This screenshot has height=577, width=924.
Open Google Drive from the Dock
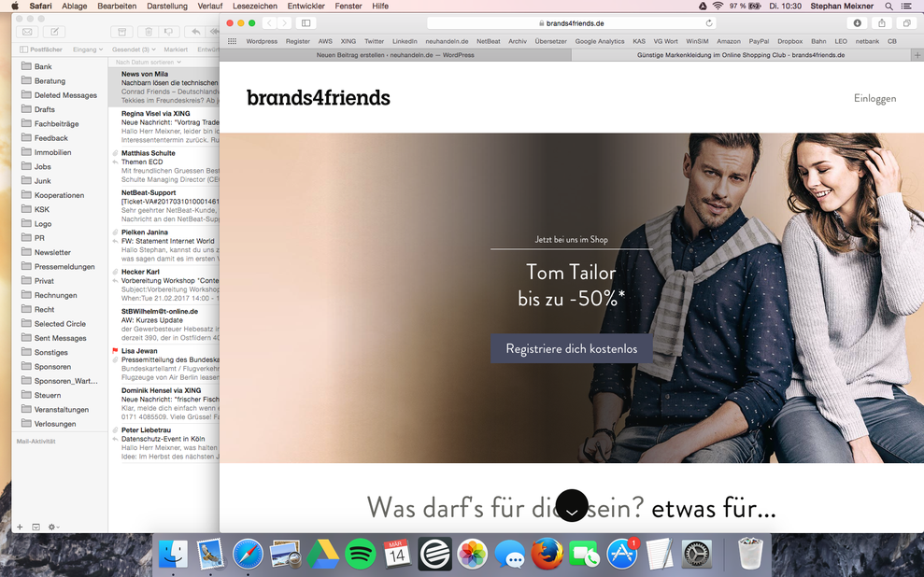pos(322,554)
